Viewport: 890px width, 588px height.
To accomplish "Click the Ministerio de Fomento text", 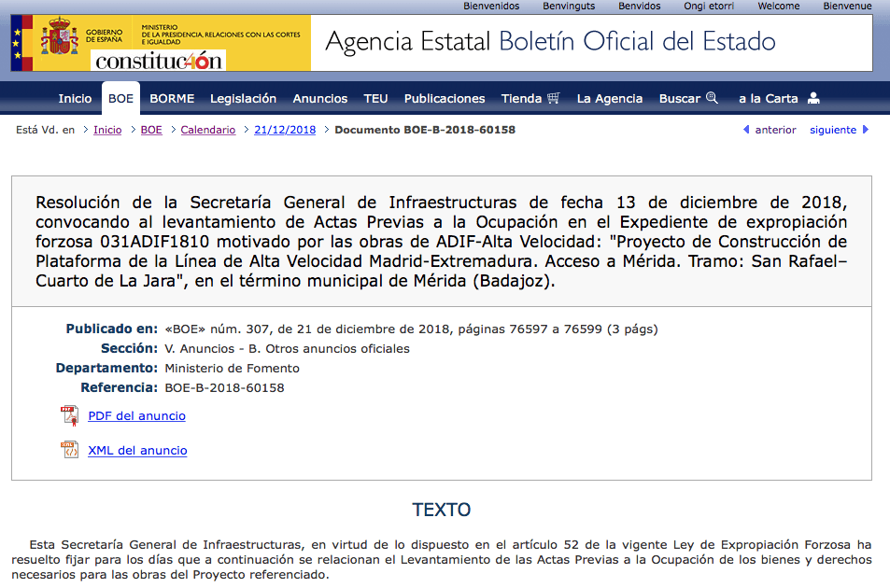I will 233,368.
